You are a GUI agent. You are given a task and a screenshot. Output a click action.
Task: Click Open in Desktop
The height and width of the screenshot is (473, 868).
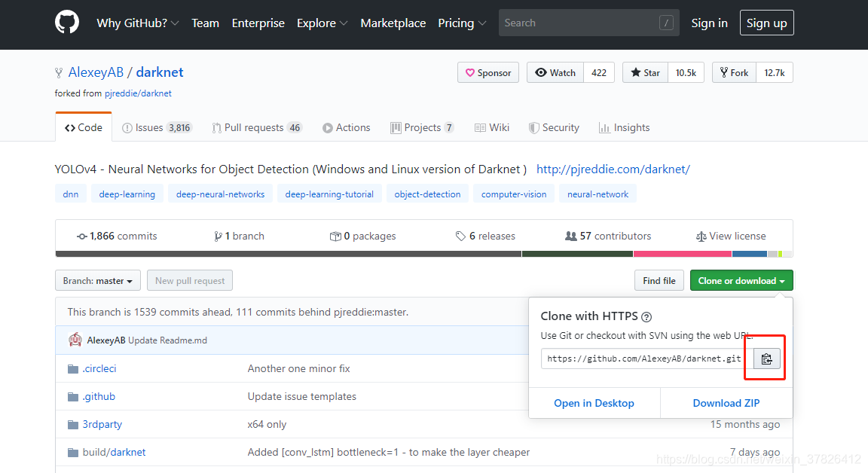[x=594, y=403]
